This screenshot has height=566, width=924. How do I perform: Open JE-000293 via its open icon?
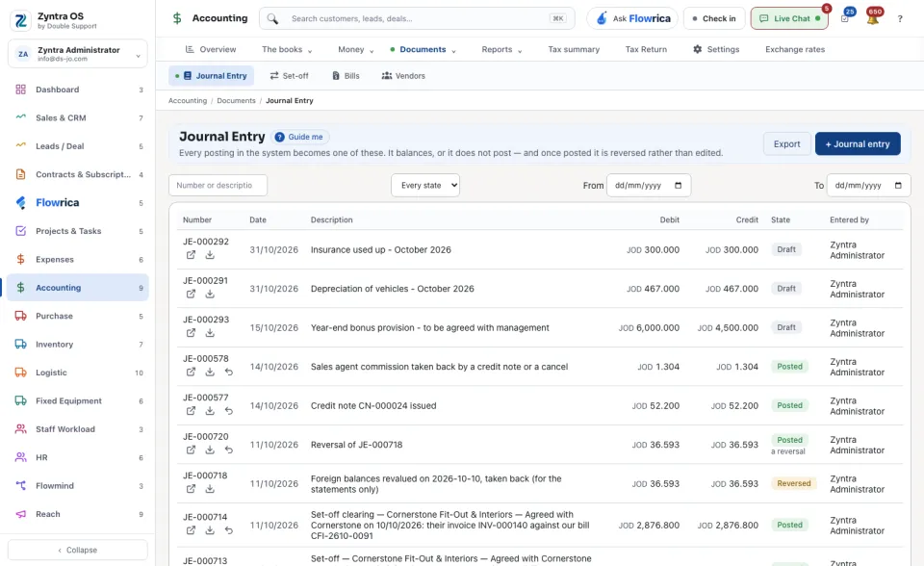pyautogui.click(x=191, y=333)
